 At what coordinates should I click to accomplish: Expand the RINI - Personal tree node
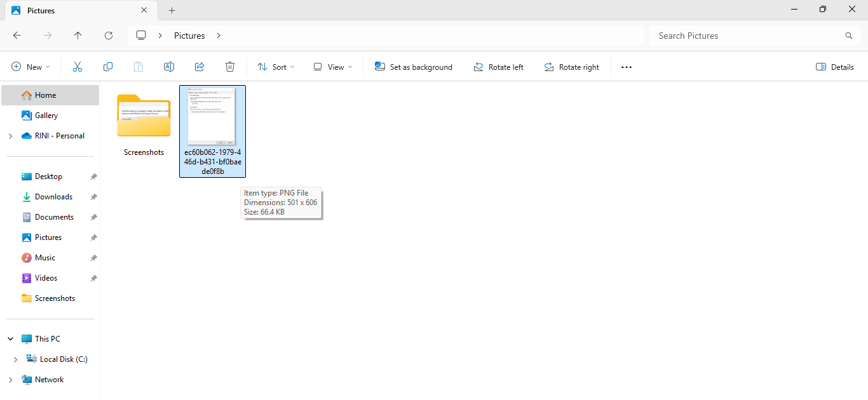click(x=10, y=136)
